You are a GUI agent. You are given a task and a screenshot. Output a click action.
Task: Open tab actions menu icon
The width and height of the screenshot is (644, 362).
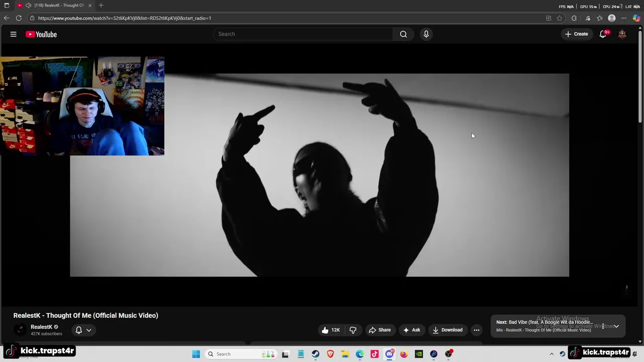7,6
